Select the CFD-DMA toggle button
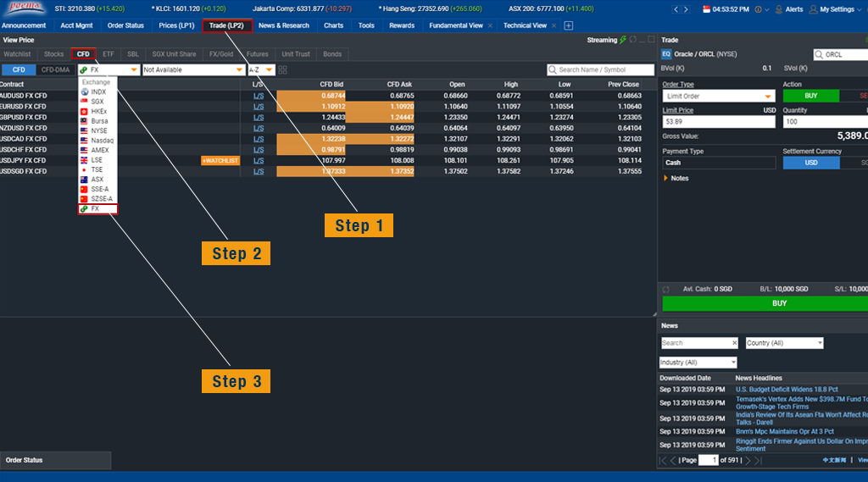This screenshot has width=868, height=482. pos(55,69)
